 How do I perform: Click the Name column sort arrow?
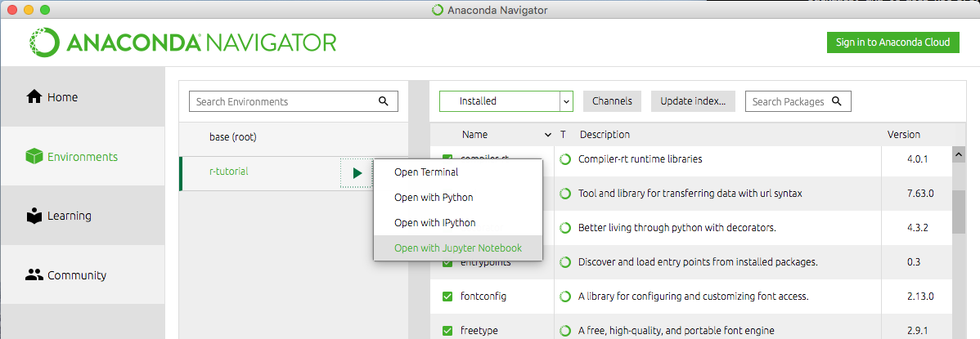point(548,135)
